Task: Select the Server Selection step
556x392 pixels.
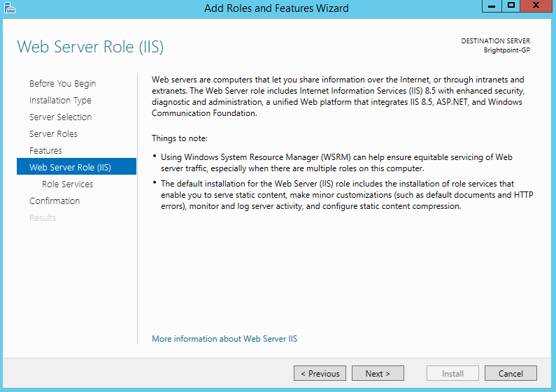Action: [60, 117]
